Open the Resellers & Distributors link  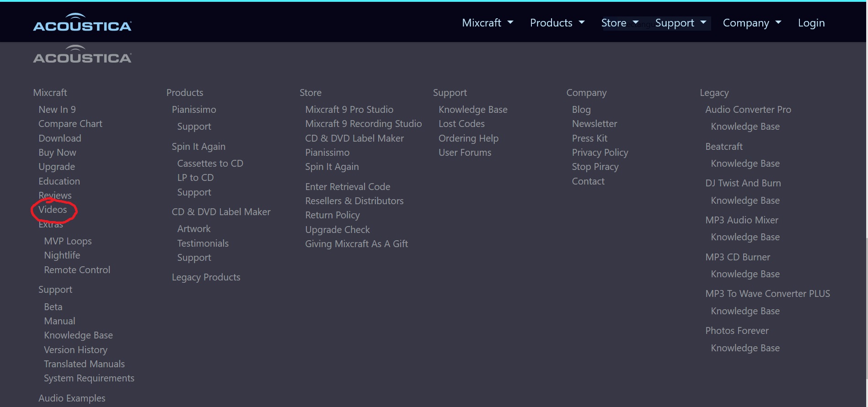(354, 201)
